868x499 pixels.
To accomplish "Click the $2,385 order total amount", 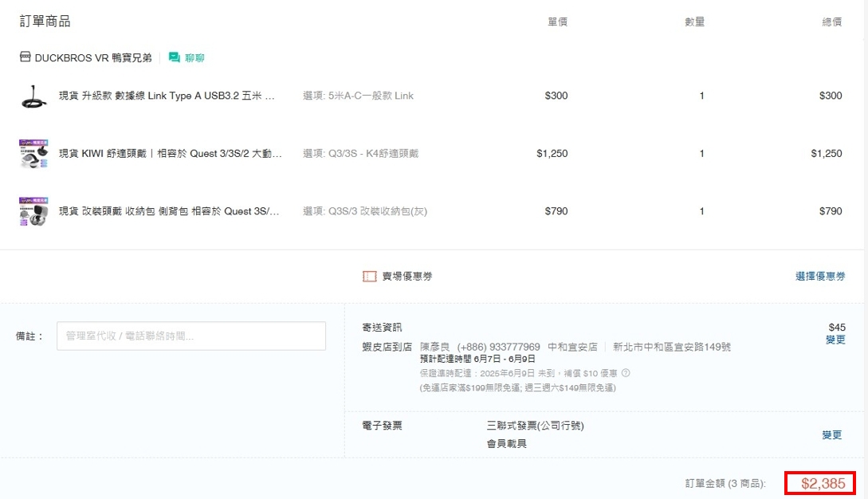I will coord(823,483).
